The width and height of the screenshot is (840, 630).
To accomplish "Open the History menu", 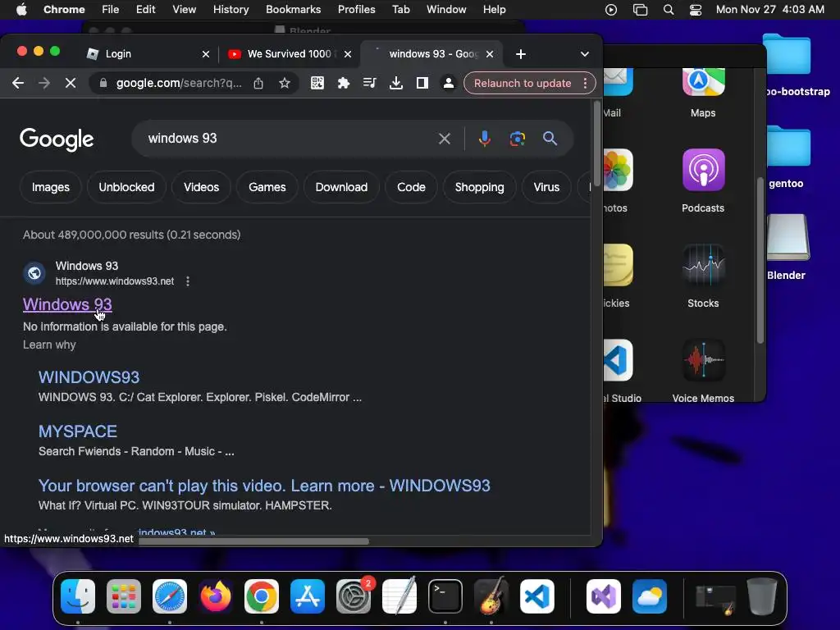I will [231, 10].
